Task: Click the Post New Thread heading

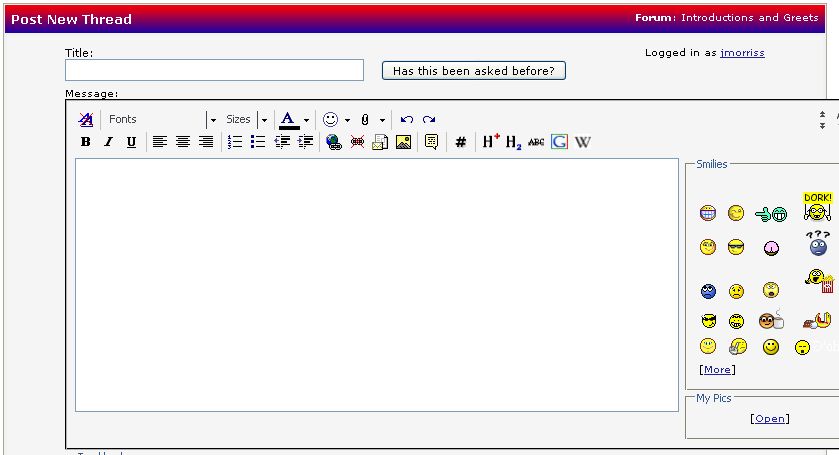Action: coord(71,19)
